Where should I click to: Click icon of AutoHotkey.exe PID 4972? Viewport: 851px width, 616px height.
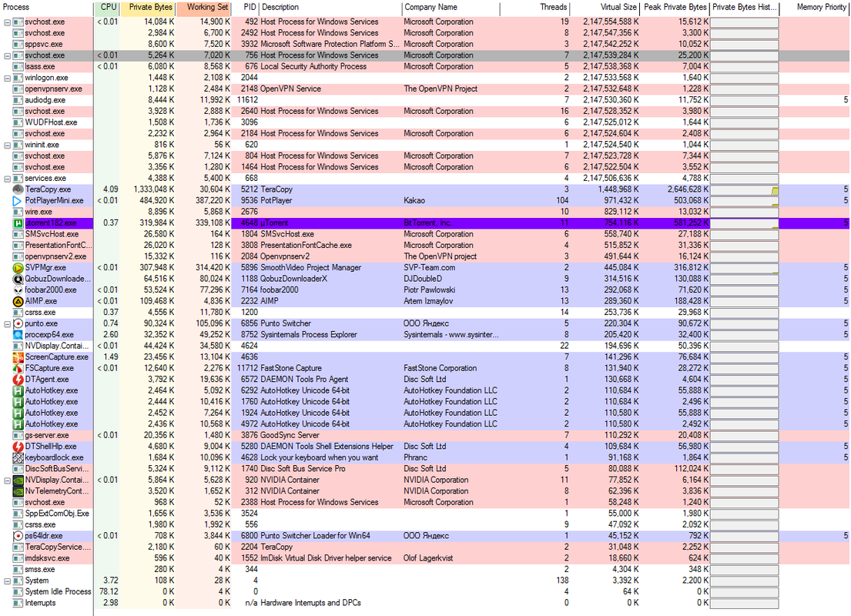pyautogui.click(x=18, y=423)
